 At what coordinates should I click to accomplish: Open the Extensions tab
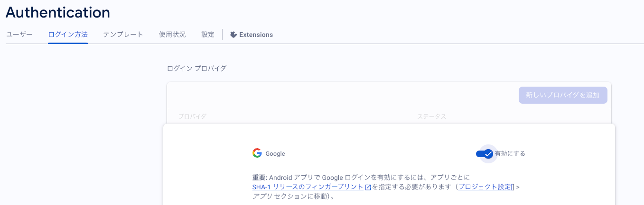click(x=252, y=35)
